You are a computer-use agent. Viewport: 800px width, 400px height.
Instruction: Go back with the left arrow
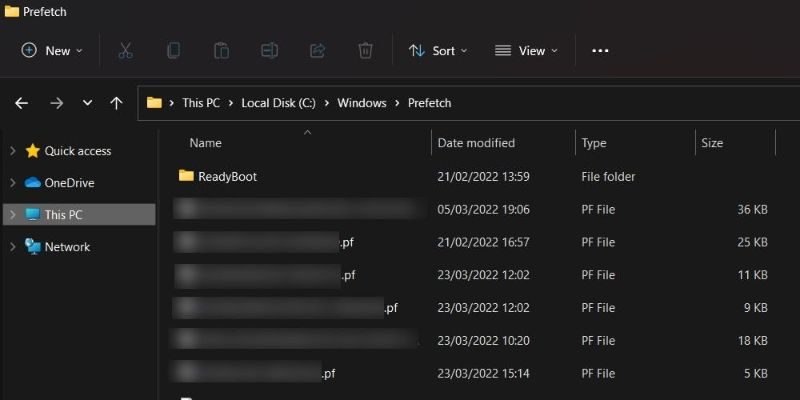[21, 103]
